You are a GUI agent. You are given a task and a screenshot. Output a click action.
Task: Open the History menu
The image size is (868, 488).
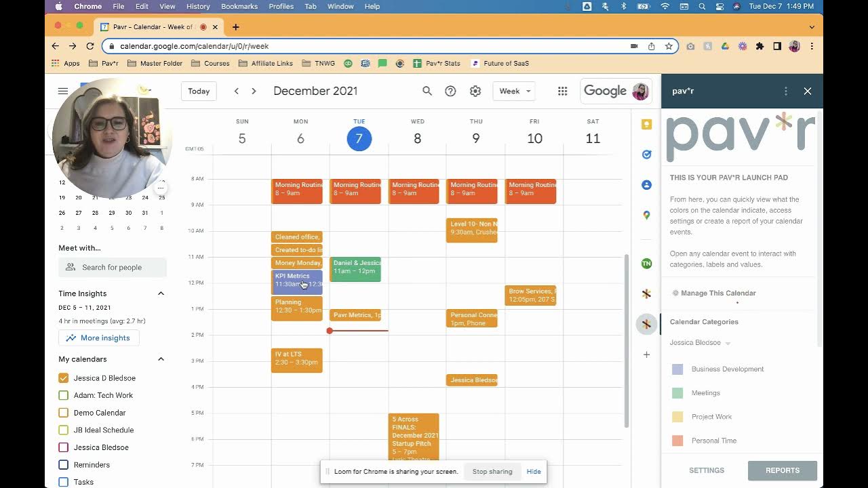tap(198, 6)
